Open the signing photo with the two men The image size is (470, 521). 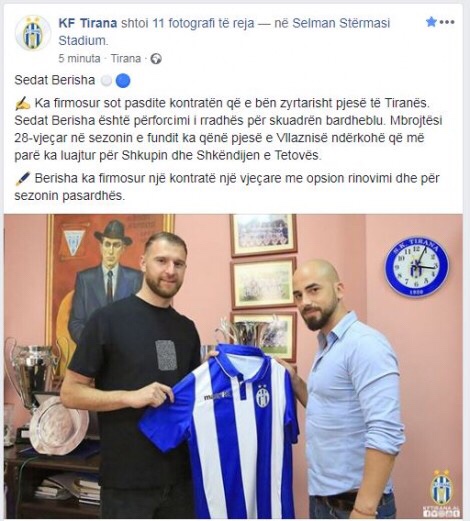233,366
